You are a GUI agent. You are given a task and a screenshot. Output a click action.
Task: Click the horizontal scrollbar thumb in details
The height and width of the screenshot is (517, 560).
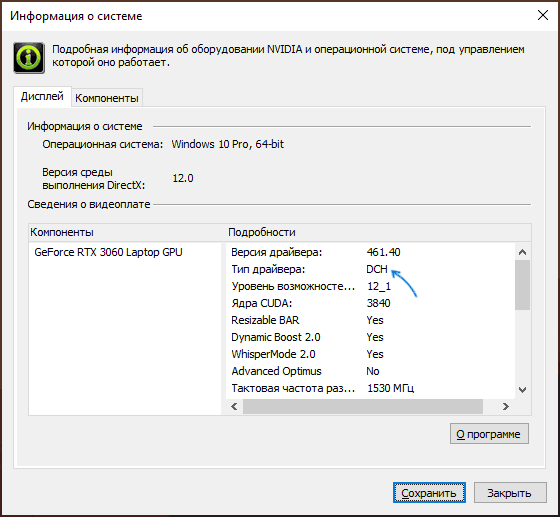coord(363,406)
